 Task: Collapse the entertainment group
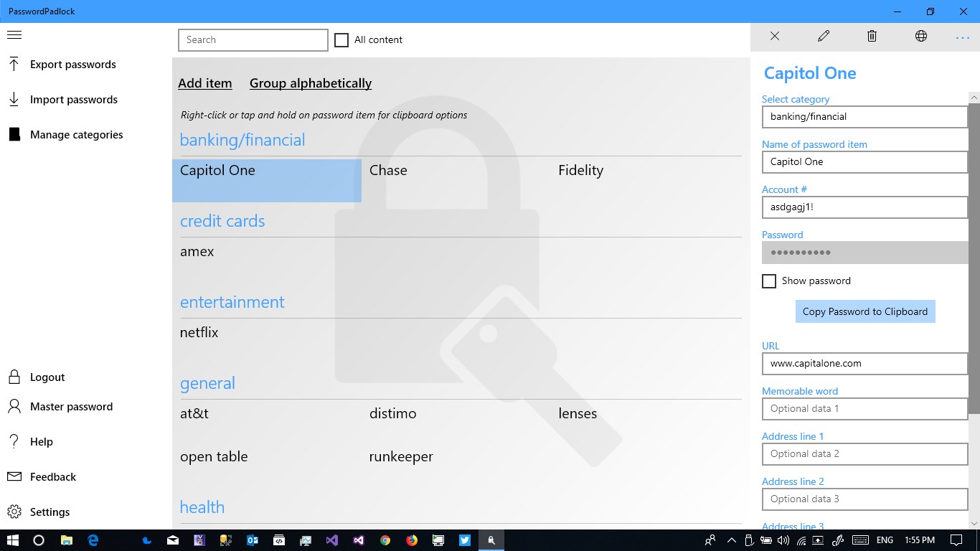click(x=232, y=302)
